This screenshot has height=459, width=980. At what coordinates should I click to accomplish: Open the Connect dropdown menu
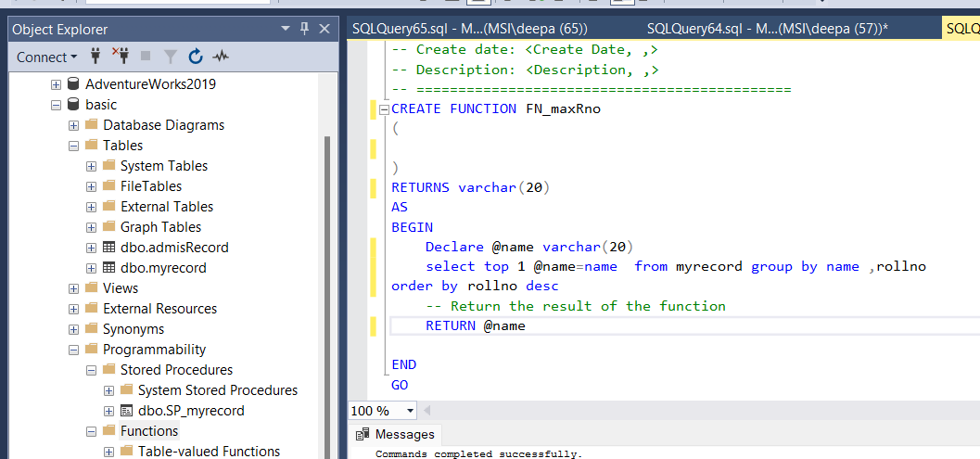tap(47, 57)
